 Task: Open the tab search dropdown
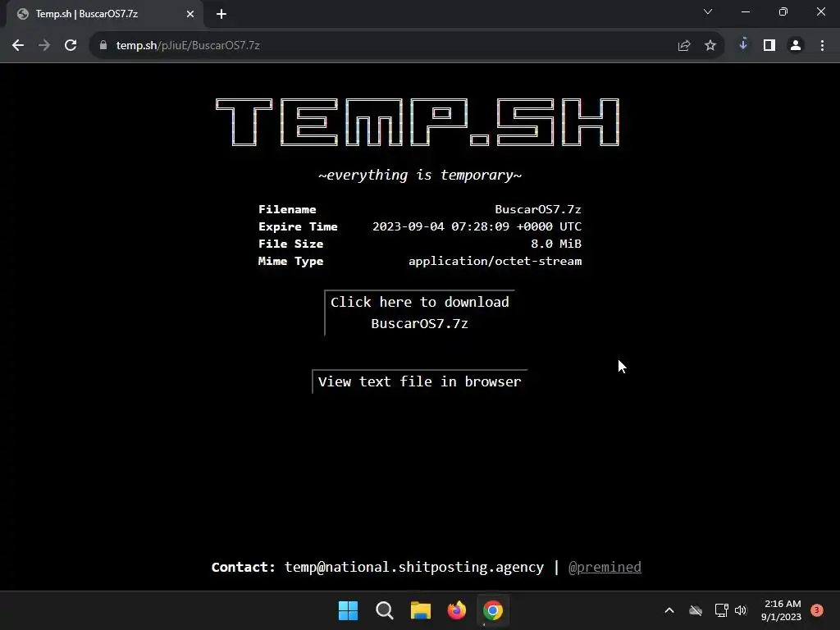[708, 11]
